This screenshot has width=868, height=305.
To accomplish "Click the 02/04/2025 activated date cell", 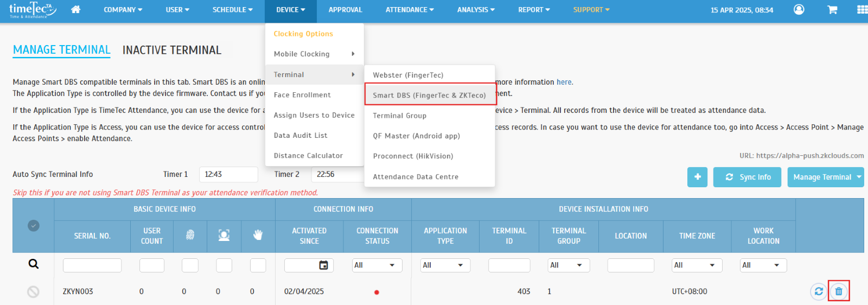I will (x=304, y=291).
